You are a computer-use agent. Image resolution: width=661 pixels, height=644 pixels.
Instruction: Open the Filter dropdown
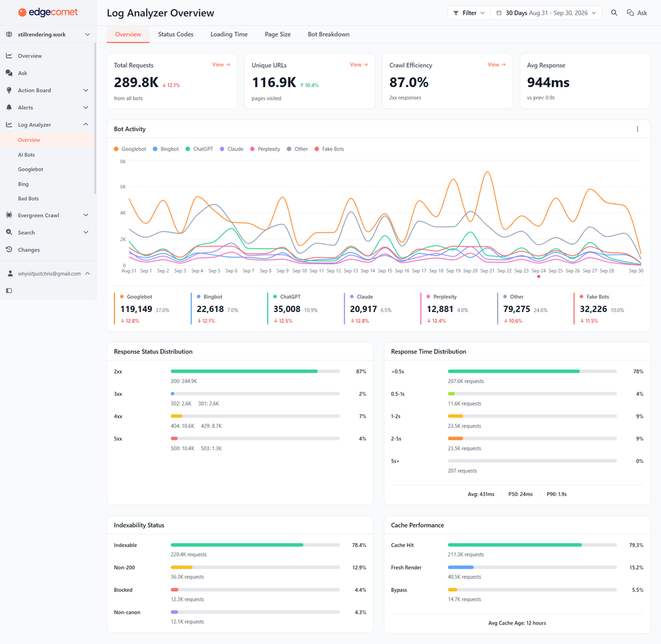(468, 13)
